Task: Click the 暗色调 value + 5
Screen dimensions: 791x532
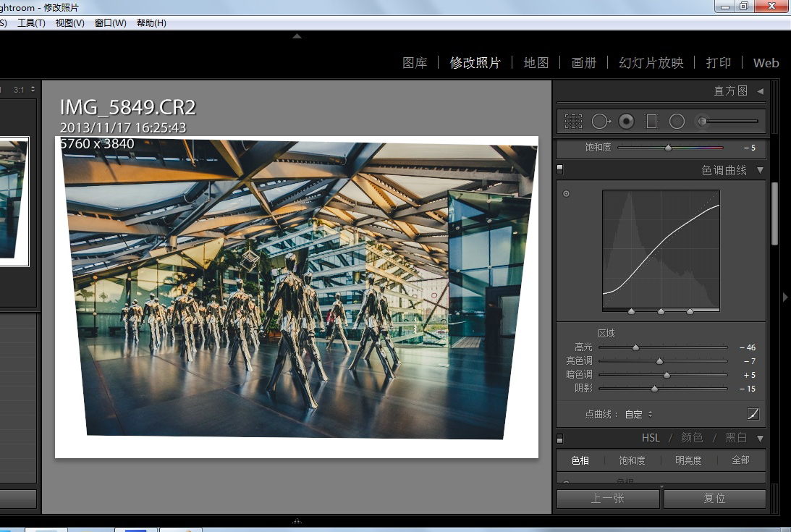Action: click(750, 375)
